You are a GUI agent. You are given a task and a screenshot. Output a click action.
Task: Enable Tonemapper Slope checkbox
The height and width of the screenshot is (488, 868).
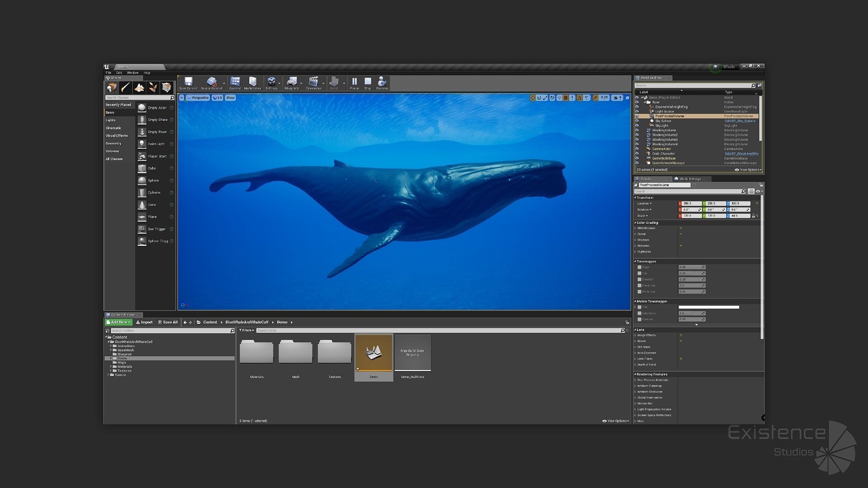(x=639, y=267)
